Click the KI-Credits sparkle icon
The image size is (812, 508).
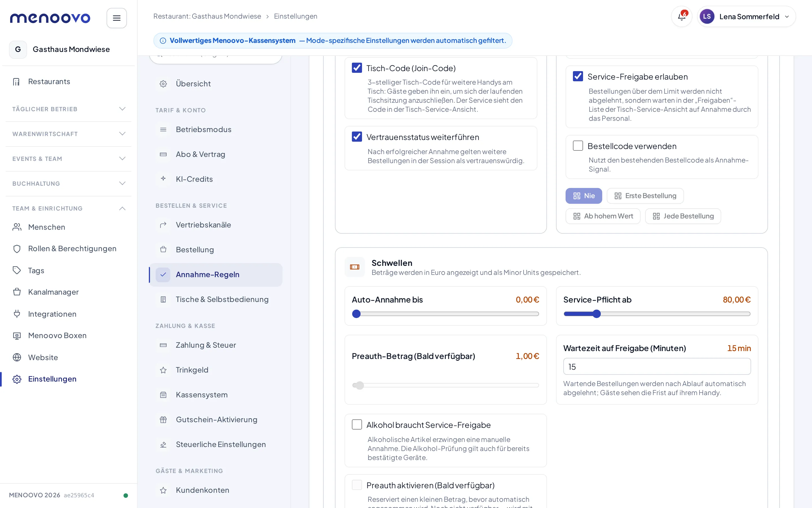click(x=163, y=179)
